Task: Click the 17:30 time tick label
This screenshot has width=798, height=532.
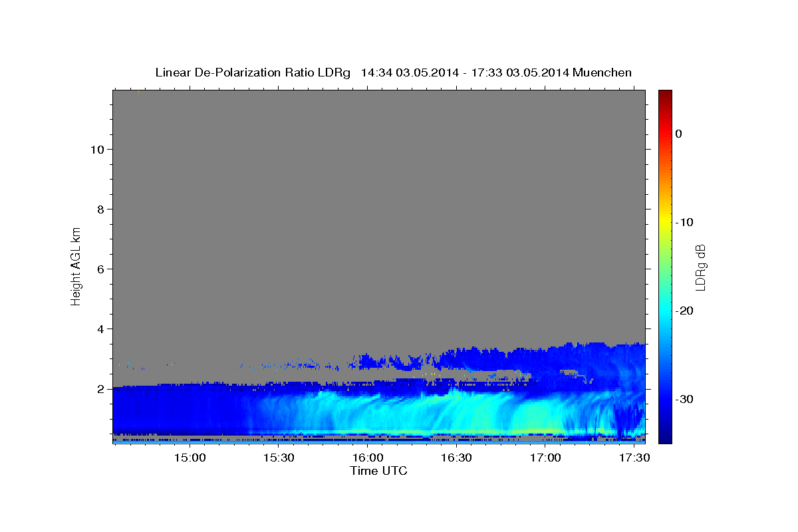Action: 634,459
